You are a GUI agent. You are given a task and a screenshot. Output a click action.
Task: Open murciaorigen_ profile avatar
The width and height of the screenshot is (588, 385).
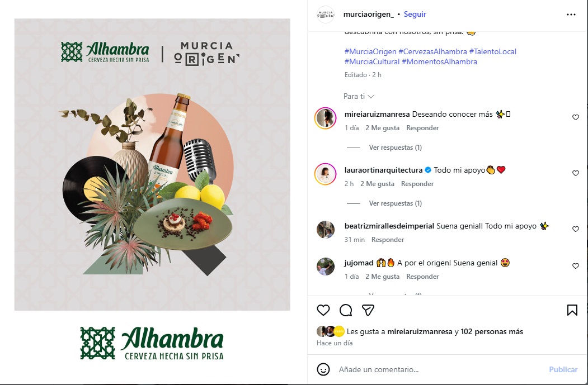point(326,14)
